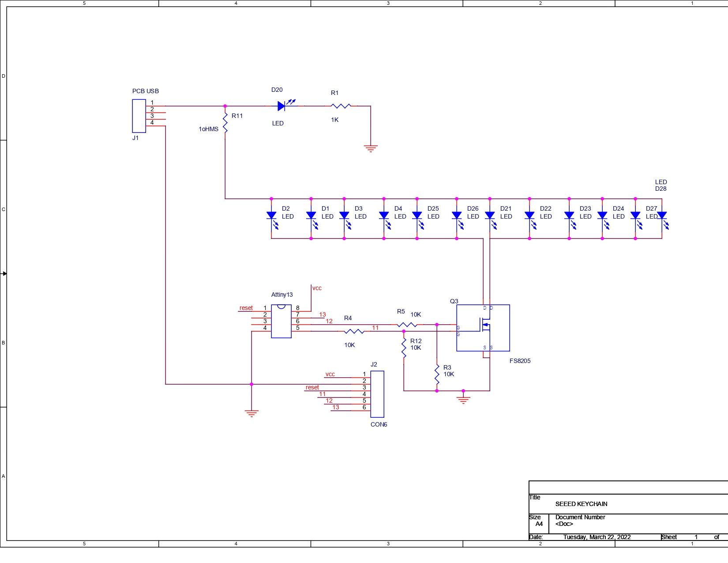The width and height of the screenshot is (728, 563).
Task: Click junction dot above R11 on USB line
Action: pos(225,106)
